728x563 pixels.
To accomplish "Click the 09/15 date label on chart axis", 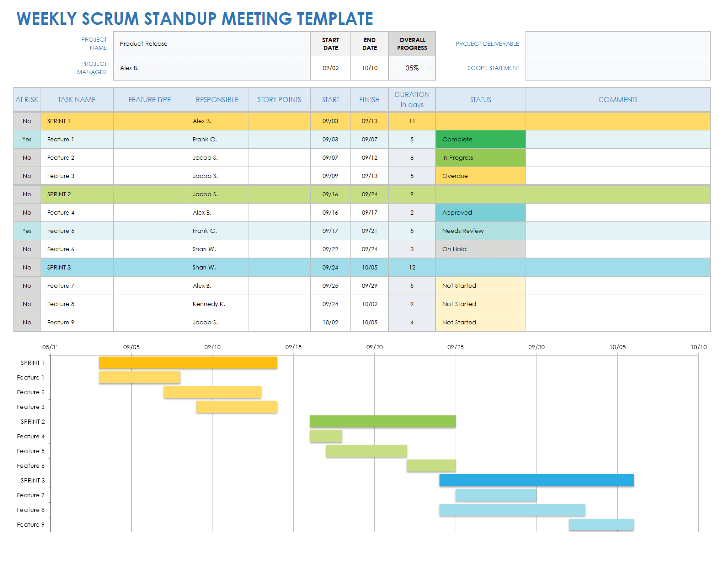I will pyautogui.click(x=293, y=347).
